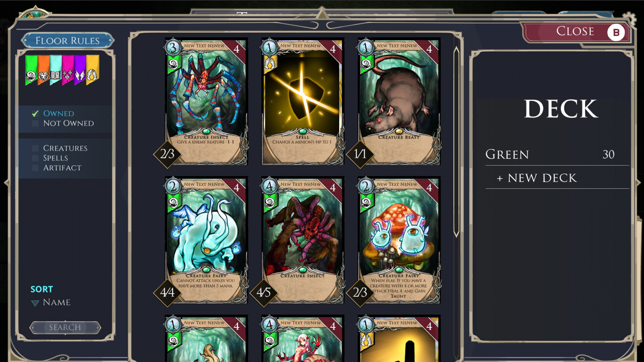Click the Search input field

65,327
